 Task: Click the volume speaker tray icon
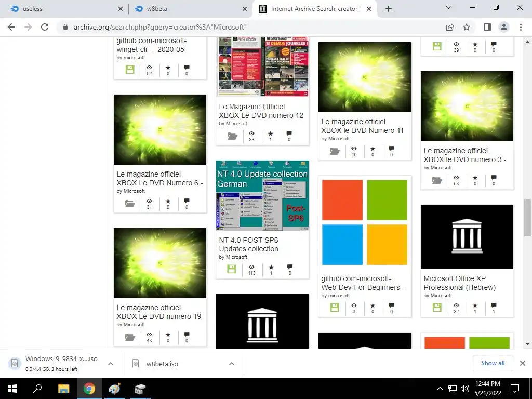click(465, 389)
